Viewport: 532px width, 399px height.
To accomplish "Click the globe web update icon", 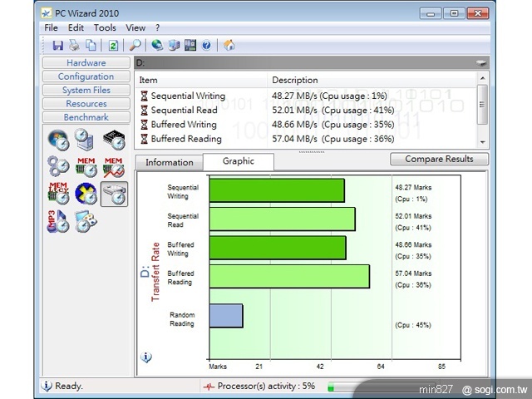I will click(x=157, y=45).
